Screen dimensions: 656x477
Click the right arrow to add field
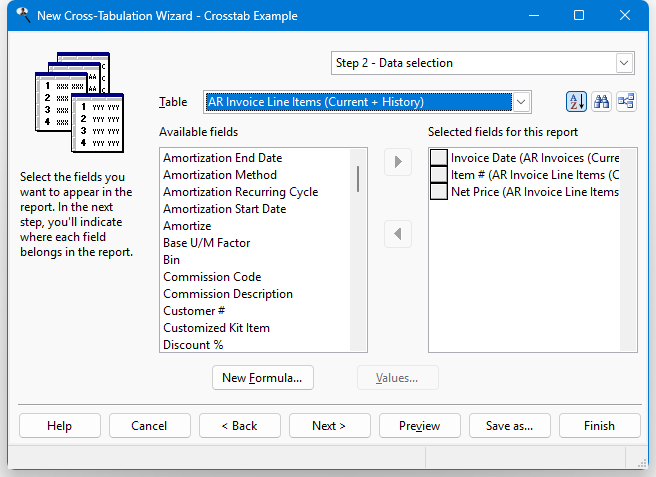pos(398,163)
